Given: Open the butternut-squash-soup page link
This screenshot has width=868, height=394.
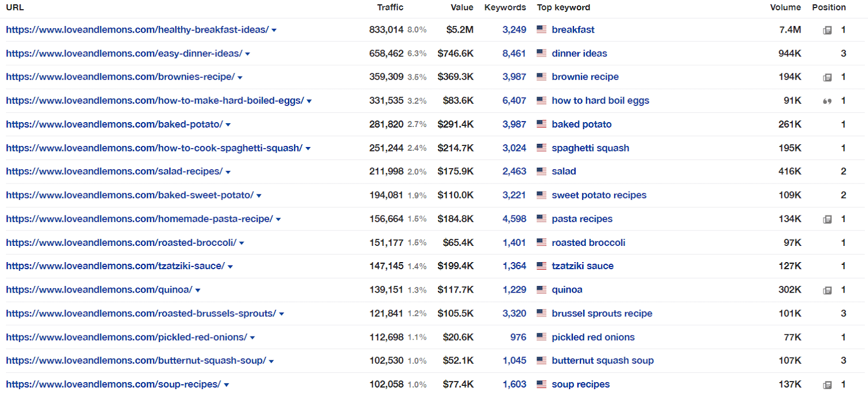Looking at the screenshot, I should click(x=136, y=360).
